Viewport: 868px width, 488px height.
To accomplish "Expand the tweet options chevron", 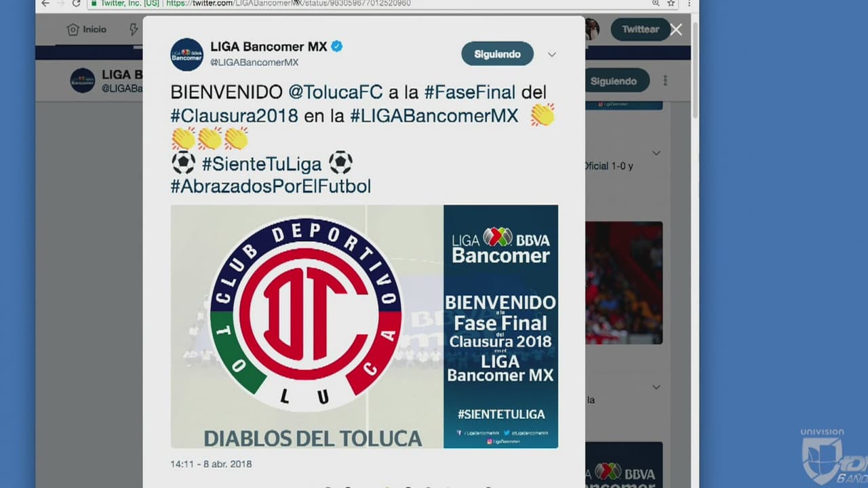I will [x=552, y=54].
